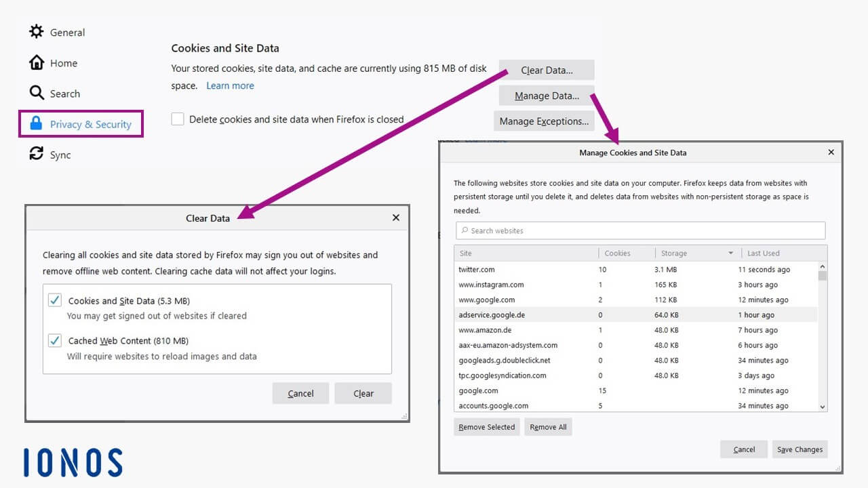This screenshot has width=868, height=488.
Task: Open Manage Exceptions... dialog
Action: pyautogui.click(x=545, y=121)
